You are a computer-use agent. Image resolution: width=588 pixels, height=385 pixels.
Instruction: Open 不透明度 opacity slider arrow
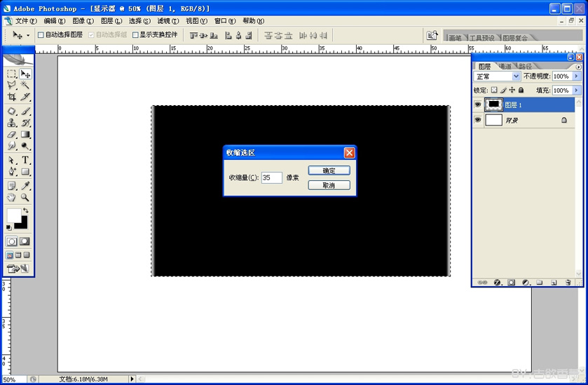(577, 76)
